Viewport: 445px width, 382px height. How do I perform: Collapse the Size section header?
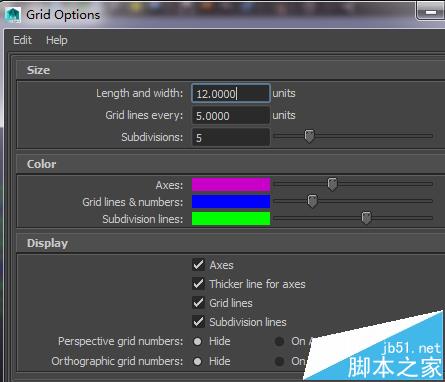[x=231, y=70]
